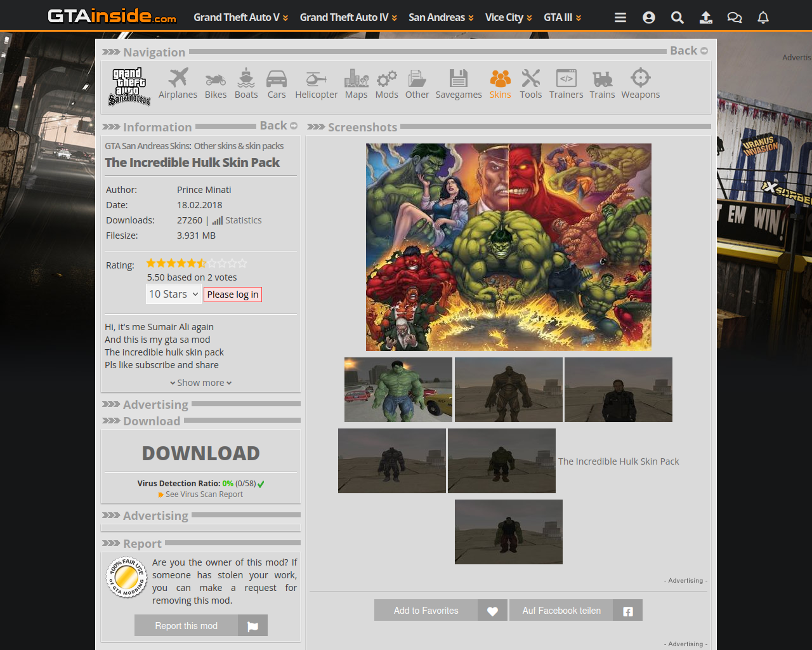Open the download Statistics link
Viewport: 812px width, 650px height.
(237, 220)
